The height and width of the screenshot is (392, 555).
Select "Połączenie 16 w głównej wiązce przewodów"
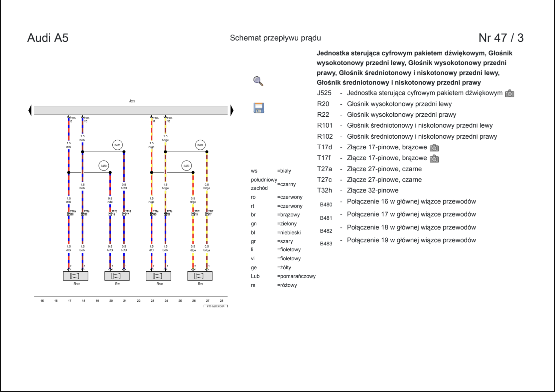coord(411,202)
